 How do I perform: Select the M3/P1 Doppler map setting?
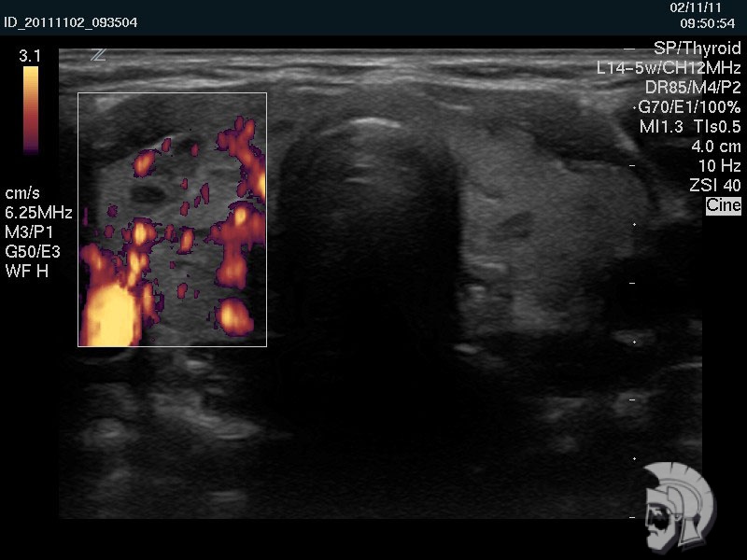pos(31,232)
